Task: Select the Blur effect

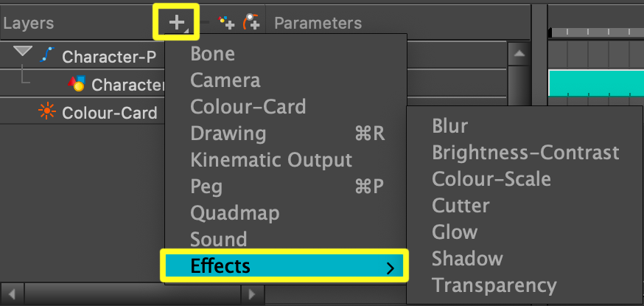Action: click(449, 126)
